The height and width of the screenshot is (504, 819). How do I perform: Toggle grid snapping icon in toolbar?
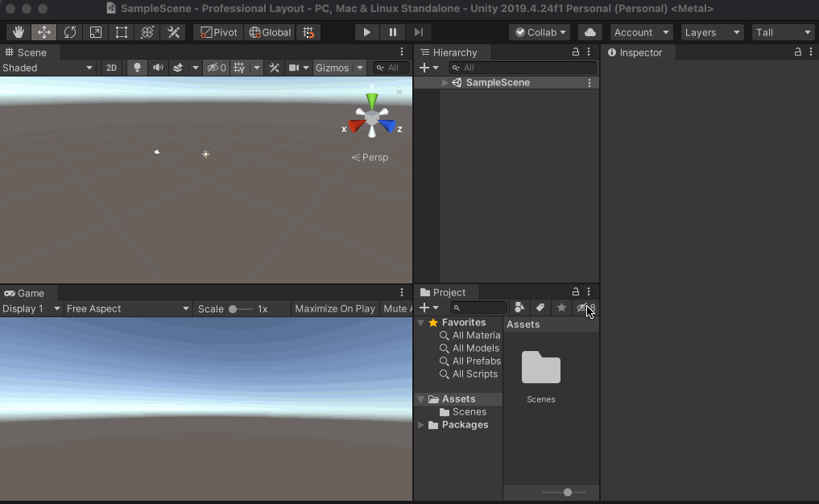click(x=308, y=32)
